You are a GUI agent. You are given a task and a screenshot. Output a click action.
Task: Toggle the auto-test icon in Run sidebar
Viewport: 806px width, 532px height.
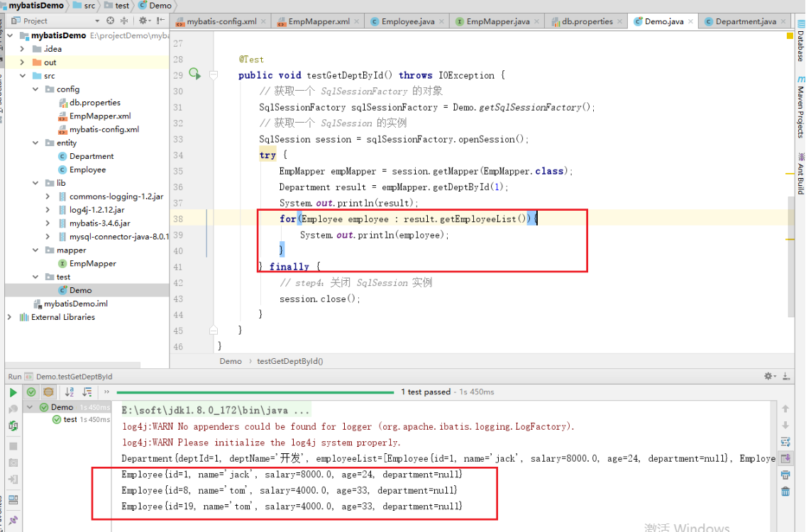click(13, 426)
